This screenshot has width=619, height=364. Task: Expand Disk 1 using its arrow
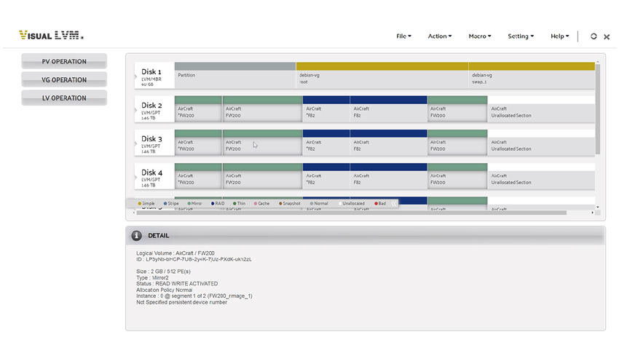click(136, 76)
